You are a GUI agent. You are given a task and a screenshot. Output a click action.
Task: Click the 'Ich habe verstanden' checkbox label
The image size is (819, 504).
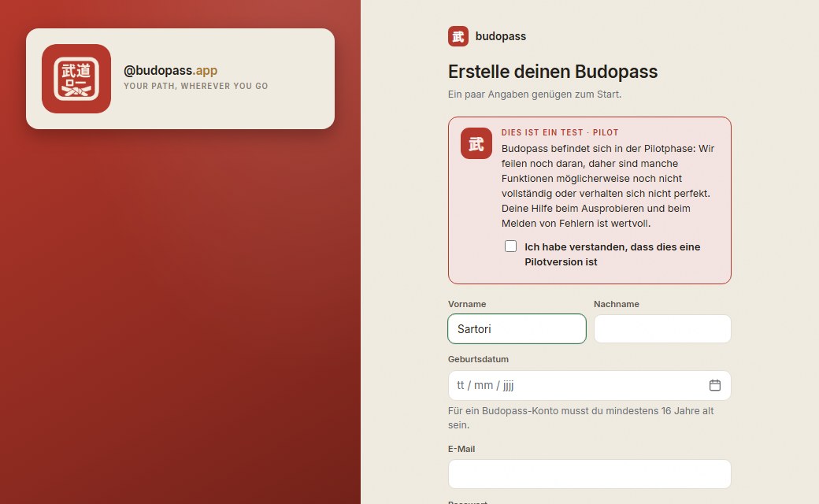[612, 254]
